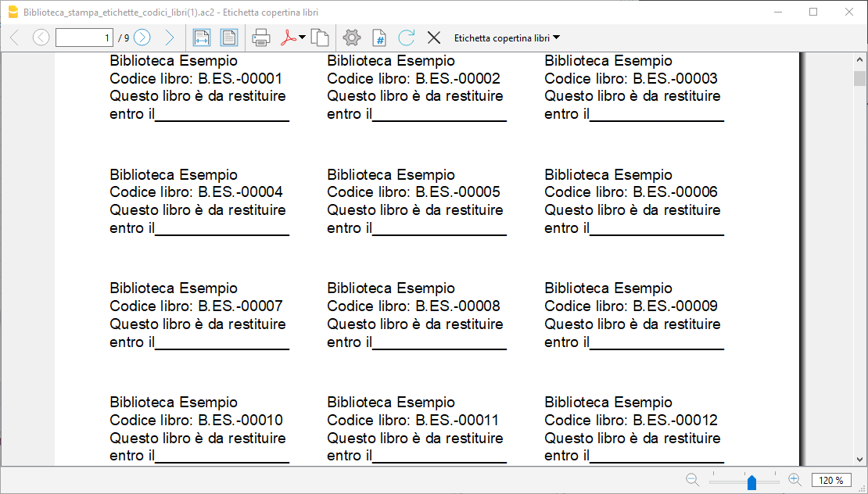Click the zoom out magnifier
This screenshot has height=494, width=868.
click(x=692, y=480)
